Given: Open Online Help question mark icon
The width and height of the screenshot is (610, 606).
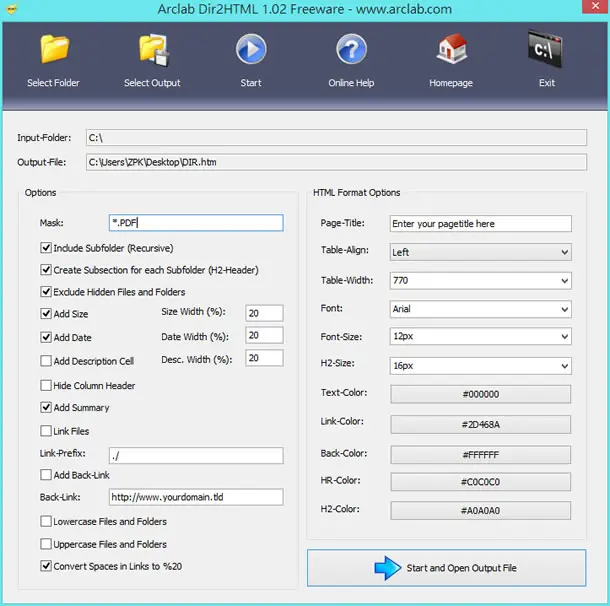Looking at the screenshot, I should tap(351, 49).
